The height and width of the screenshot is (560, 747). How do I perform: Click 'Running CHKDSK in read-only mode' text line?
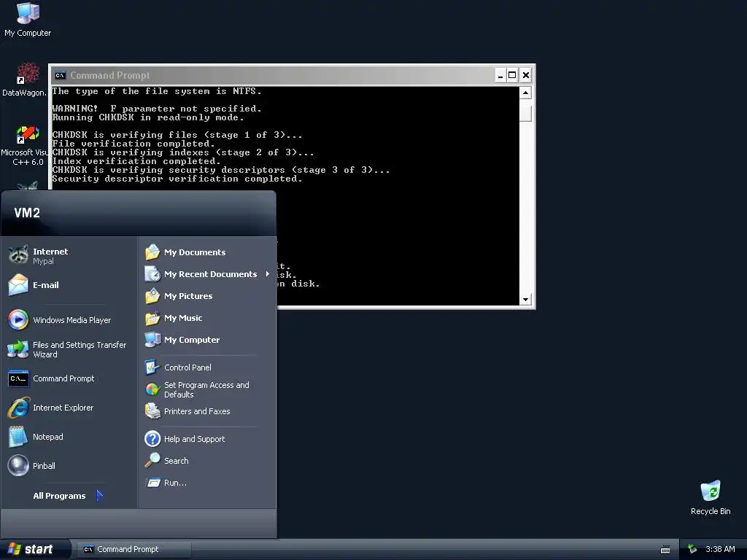tap(147, 117)
